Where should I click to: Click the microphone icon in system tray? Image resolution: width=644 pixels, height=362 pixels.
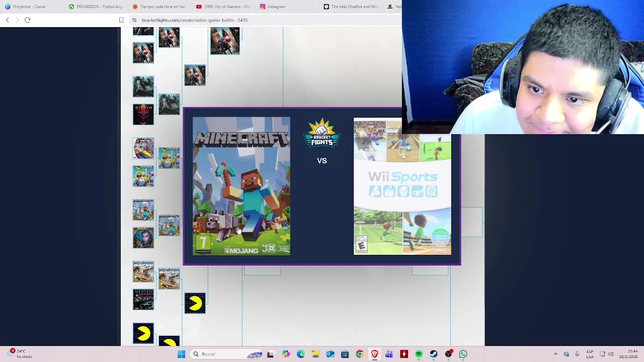pos(577,354)
